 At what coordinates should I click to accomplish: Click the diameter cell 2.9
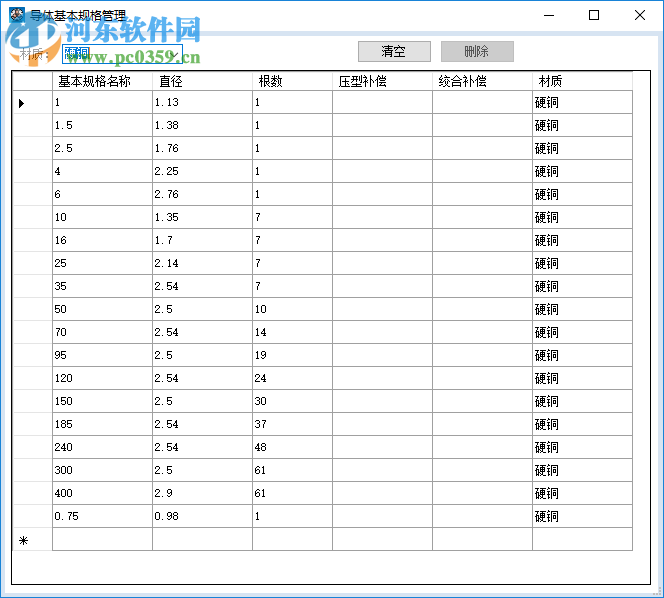pyautogui.click(x=202, y=493)
